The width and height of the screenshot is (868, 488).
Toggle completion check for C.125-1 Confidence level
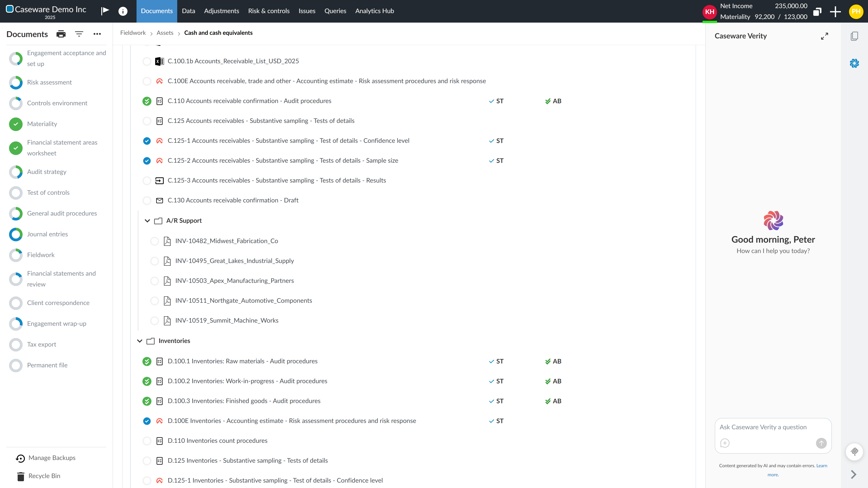pos(147,141)
